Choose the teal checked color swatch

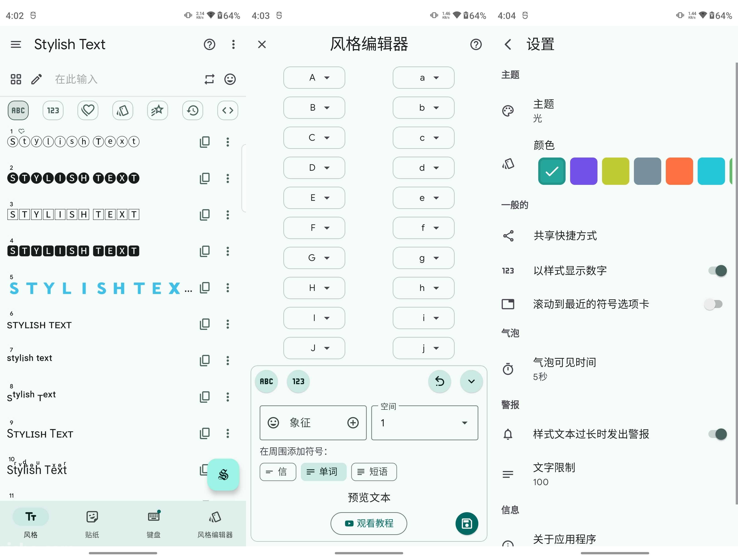point(552,171)
